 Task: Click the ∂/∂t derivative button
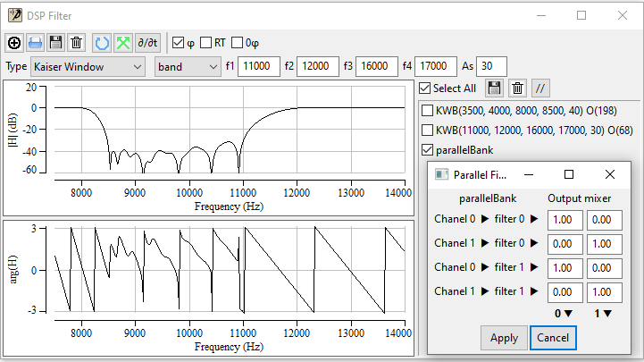click(x=148, y=42)
